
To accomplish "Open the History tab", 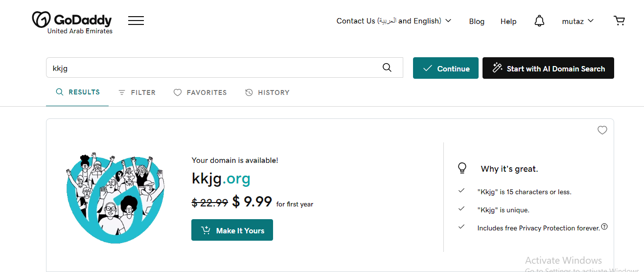I will (x=267, y=92).
